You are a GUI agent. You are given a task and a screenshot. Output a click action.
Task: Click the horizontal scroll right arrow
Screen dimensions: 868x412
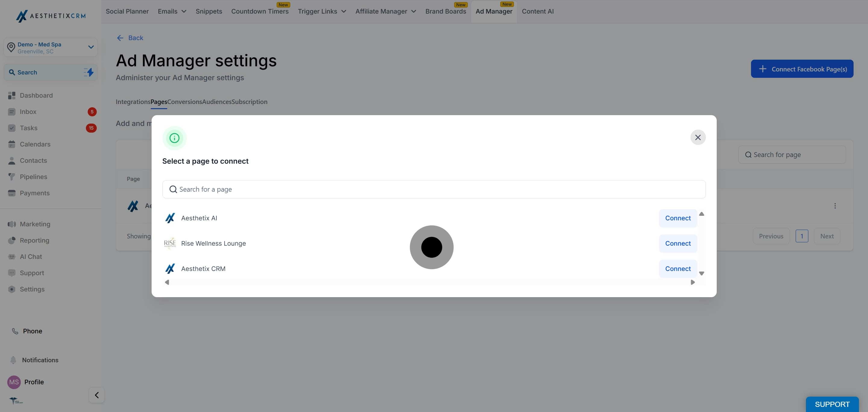693,282
